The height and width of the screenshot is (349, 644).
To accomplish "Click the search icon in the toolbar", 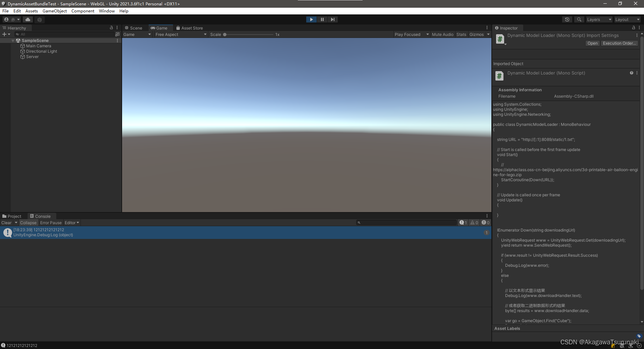I will click(579, 19).
